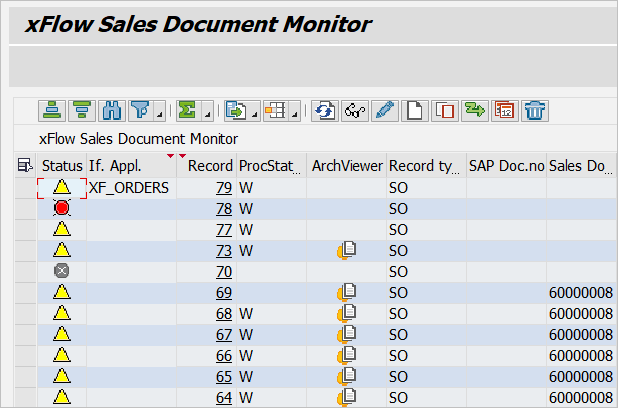Image resolution: width=618 pixels, height=408 pixels.
Task: Click the Status column header
Action: coord(62,166)
